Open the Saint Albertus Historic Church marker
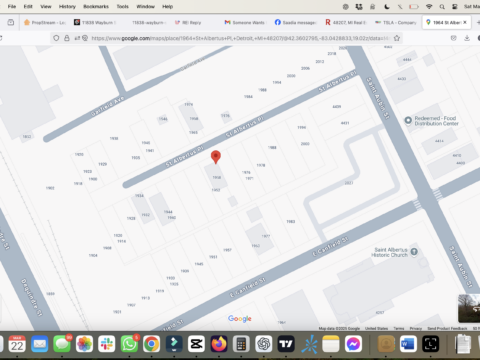480x360 pixels. (x=414, y=252)
